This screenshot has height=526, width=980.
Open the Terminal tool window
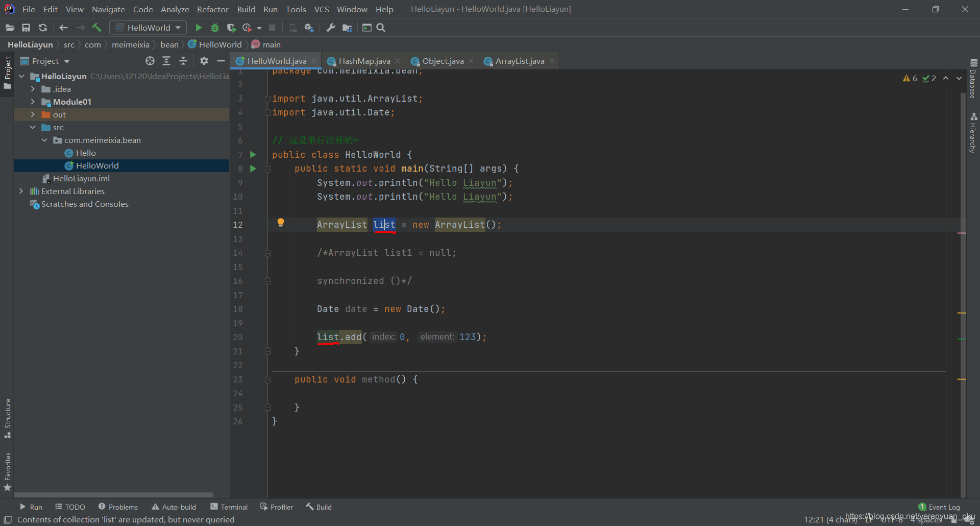tap(229, 507)
